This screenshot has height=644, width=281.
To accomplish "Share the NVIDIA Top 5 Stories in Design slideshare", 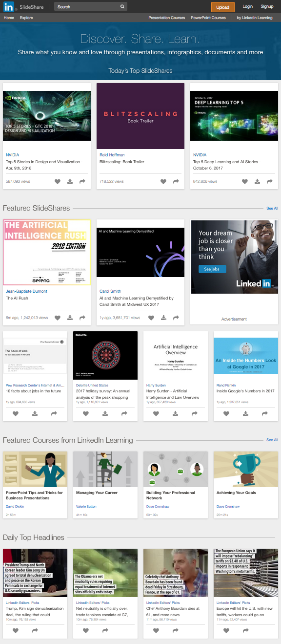I will click(x=82, y=181).
